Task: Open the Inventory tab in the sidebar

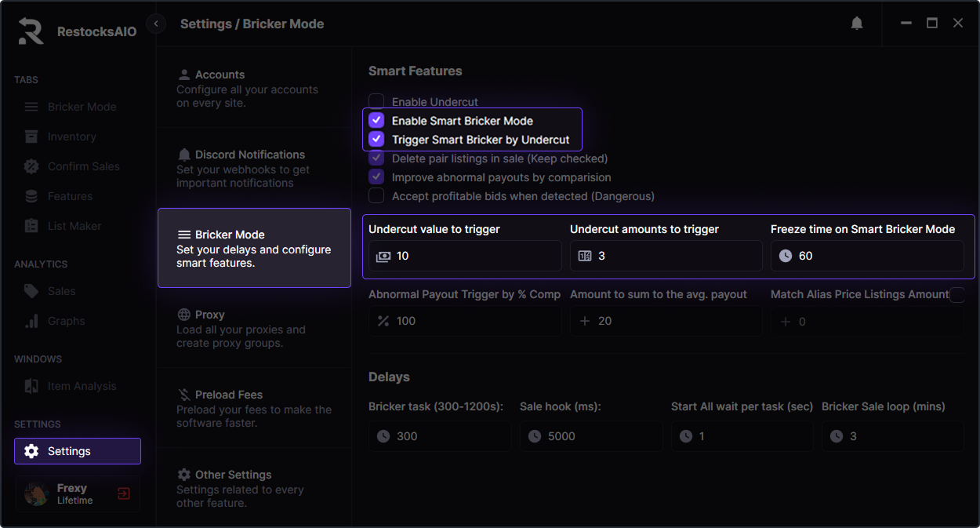Action: coord(71,137)
